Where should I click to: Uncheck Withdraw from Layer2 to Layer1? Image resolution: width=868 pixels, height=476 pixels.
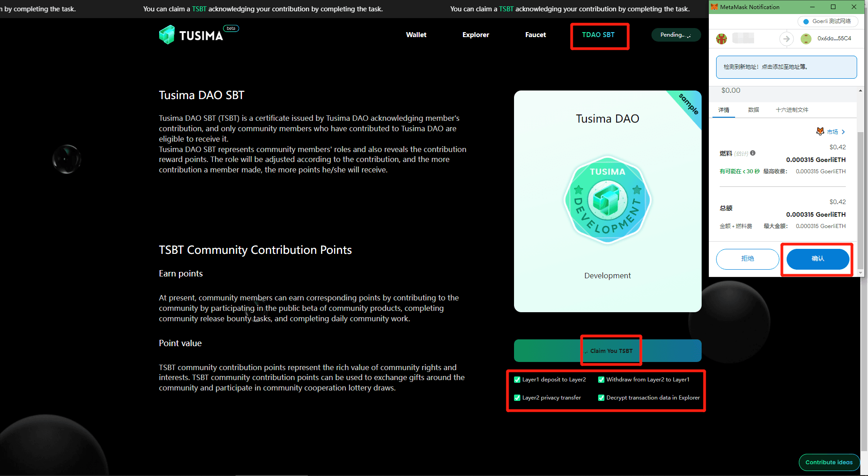tap(601, 380)
